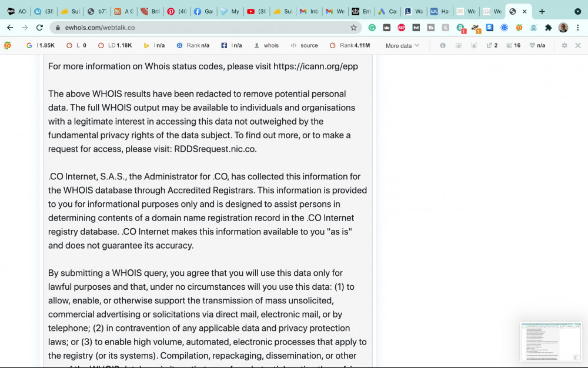The image size is (588, 368).
Task: Click the Bing index n/a parameter
Action: tap(154, 45)
